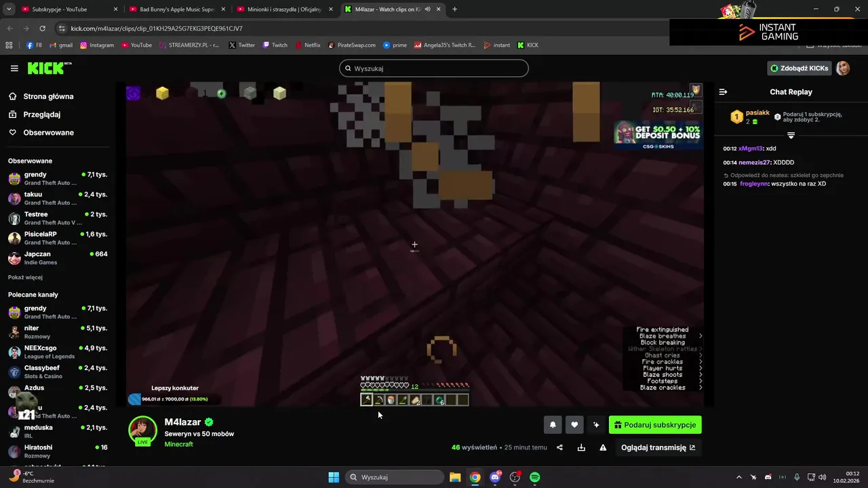
Task: Open niter recommended channel
Action: tap(58, 332)
